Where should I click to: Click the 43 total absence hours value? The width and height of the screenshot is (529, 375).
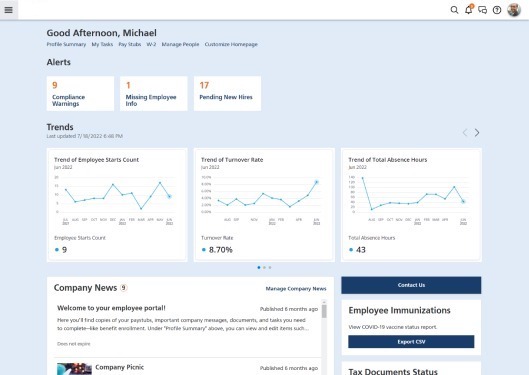[361, 250]
